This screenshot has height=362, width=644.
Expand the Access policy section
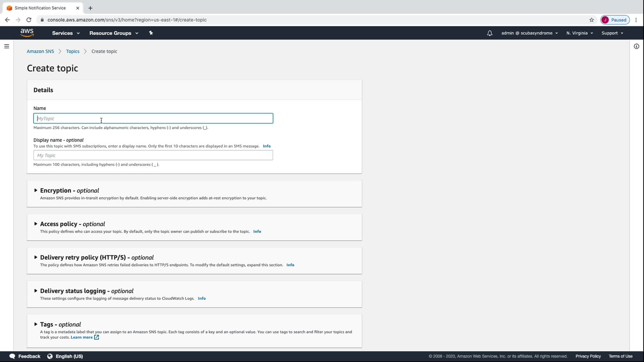pyautogui.click(x=36, y=224)
